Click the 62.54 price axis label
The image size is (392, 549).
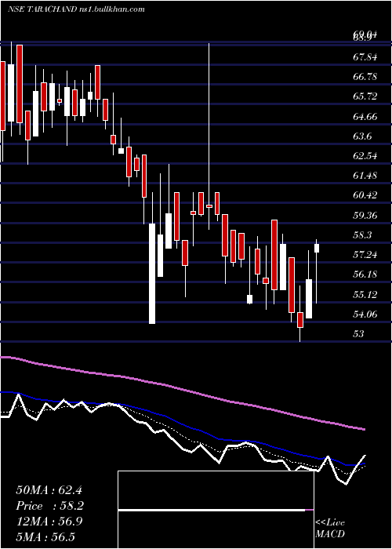coord(365,156)
